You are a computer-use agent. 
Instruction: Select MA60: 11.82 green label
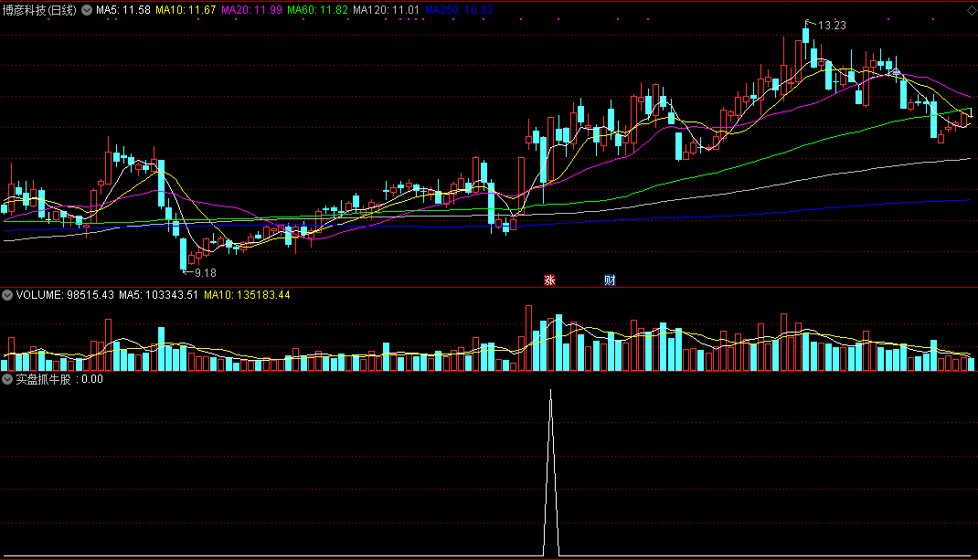click(317, 10)
